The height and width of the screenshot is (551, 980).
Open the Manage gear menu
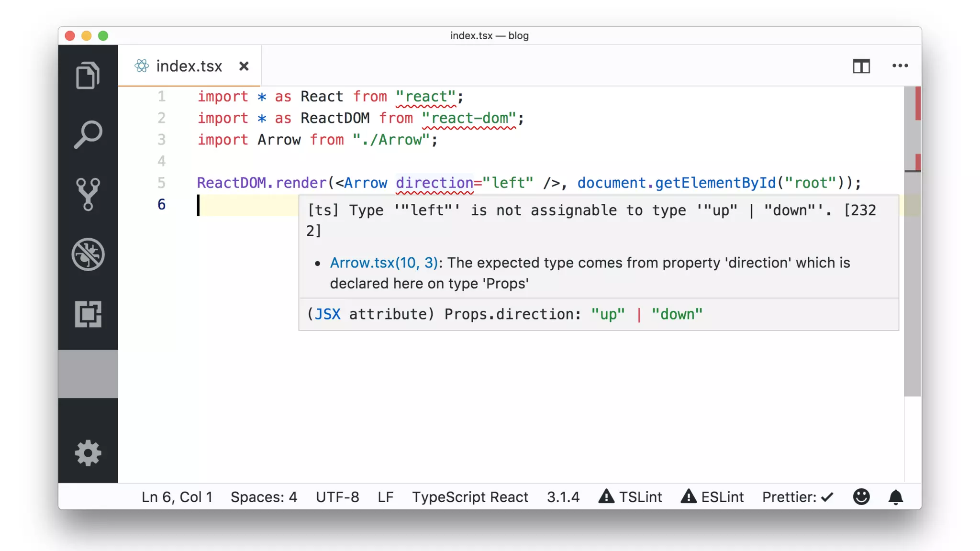[88, 453]
